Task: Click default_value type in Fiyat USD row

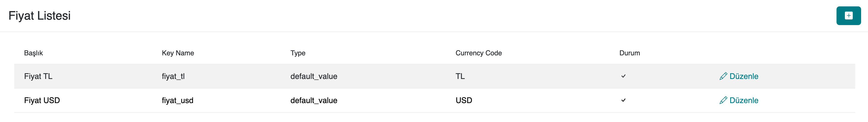Action: click(x=313, y=100)
